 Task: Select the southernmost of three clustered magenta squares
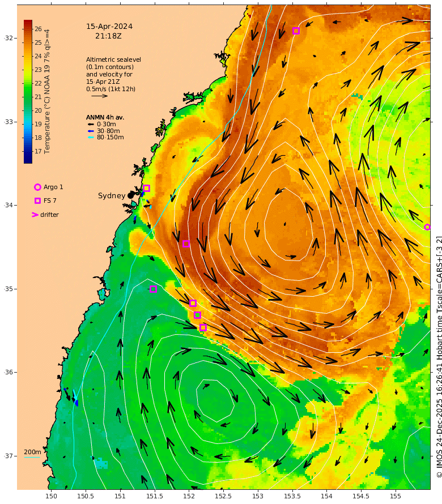[x=203, y=327]
